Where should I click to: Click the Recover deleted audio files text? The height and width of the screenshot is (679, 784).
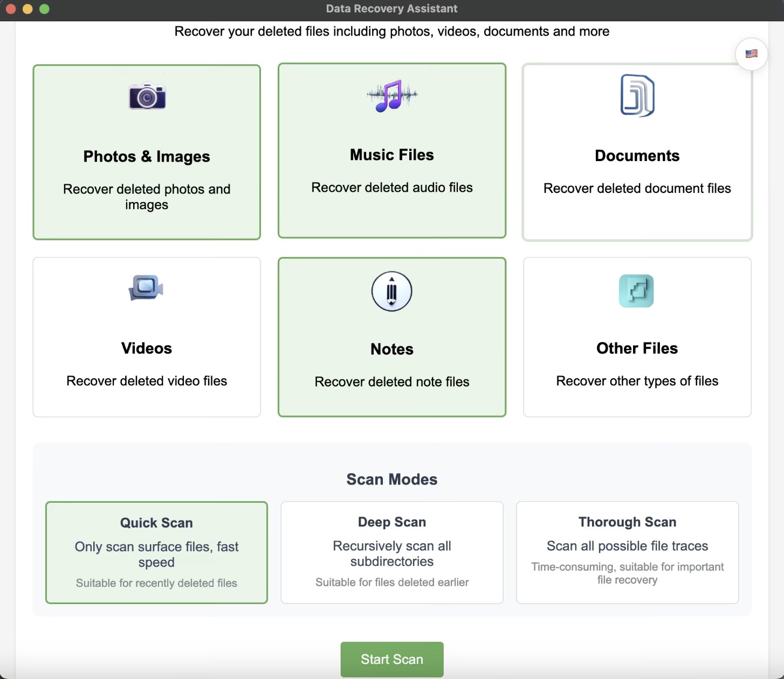pyautogui.click(x=391, y=187)
